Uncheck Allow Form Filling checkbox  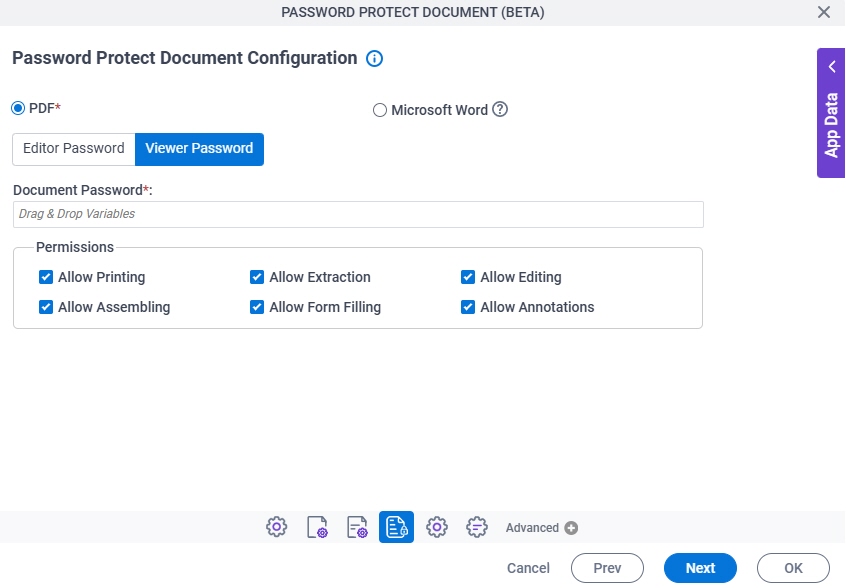257,307
